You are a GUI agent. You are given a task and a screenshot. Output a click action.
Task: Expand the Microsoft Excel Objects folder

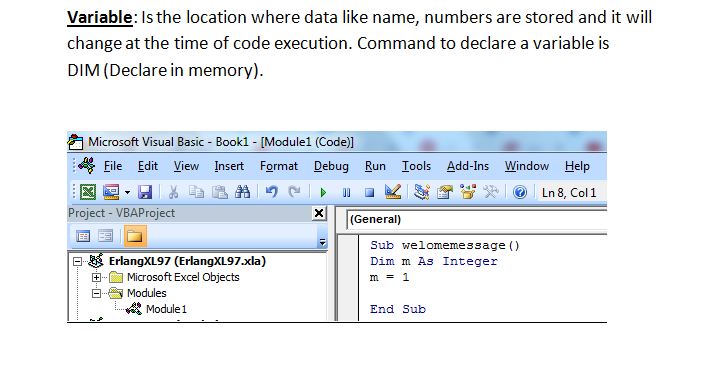point(96,277)
